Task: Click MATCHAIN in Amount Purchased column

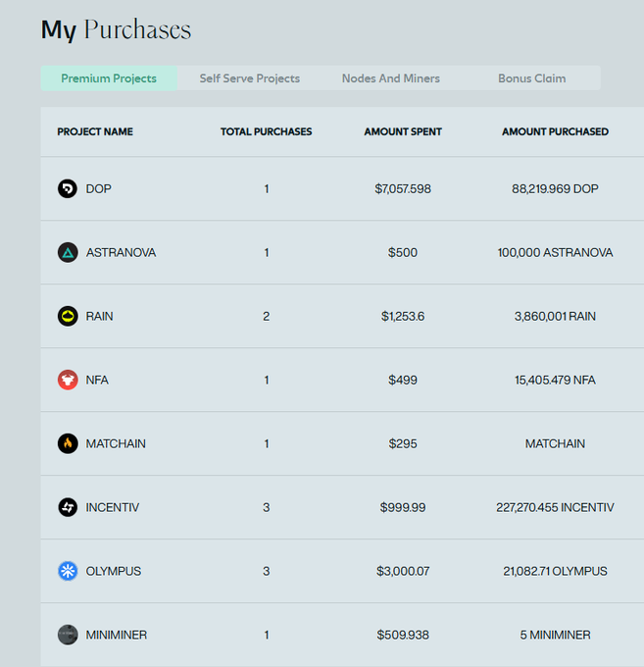Action: coord(555,443)
